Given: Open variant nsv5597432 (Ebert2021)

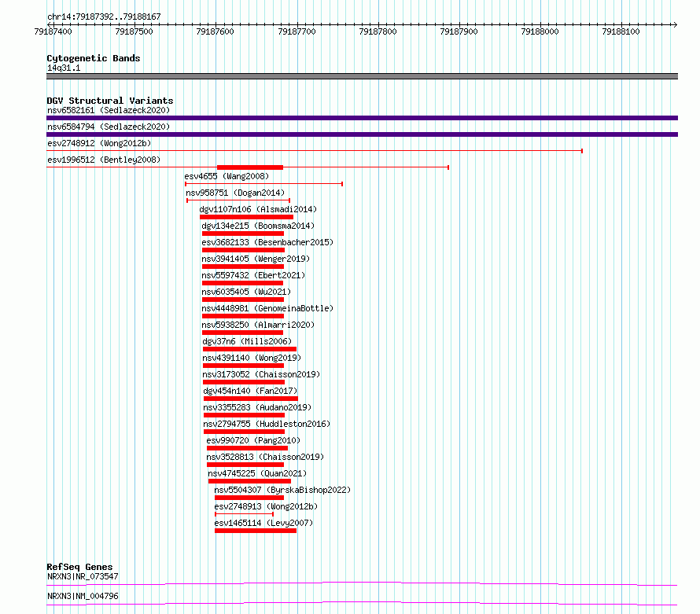Looking at the screenshot, I should 253,275.
